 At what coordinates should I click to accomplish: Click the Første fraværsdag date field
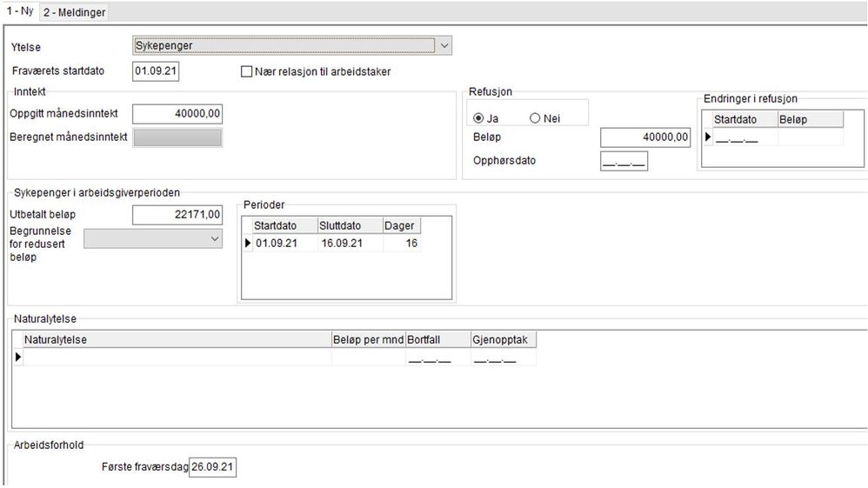(212, 467)
